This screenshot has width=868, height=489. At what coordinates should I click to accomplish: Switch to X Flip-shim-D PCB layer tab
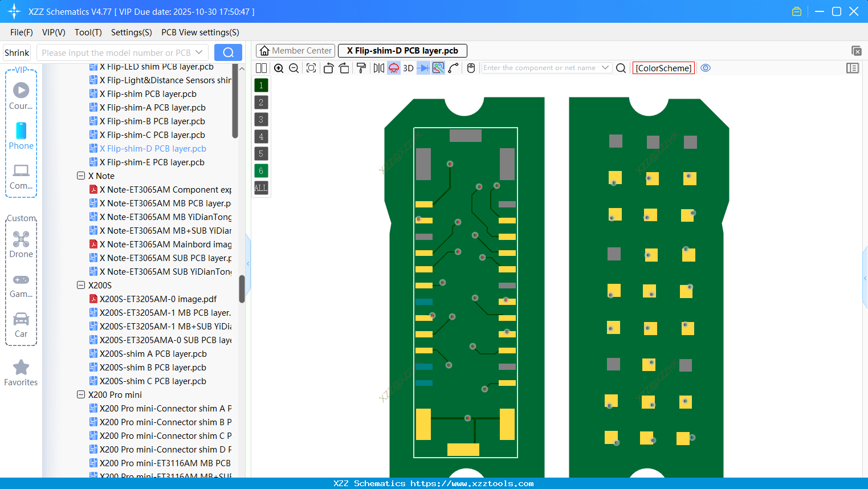point(402,50)
